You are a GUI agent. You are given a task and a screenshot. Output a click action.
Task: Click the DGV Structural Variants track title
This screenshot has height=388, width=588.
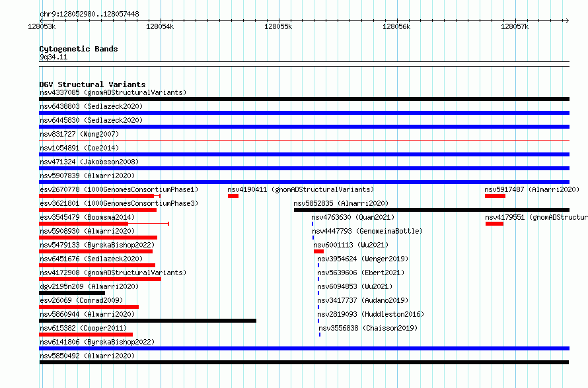[x=92, y=84]
